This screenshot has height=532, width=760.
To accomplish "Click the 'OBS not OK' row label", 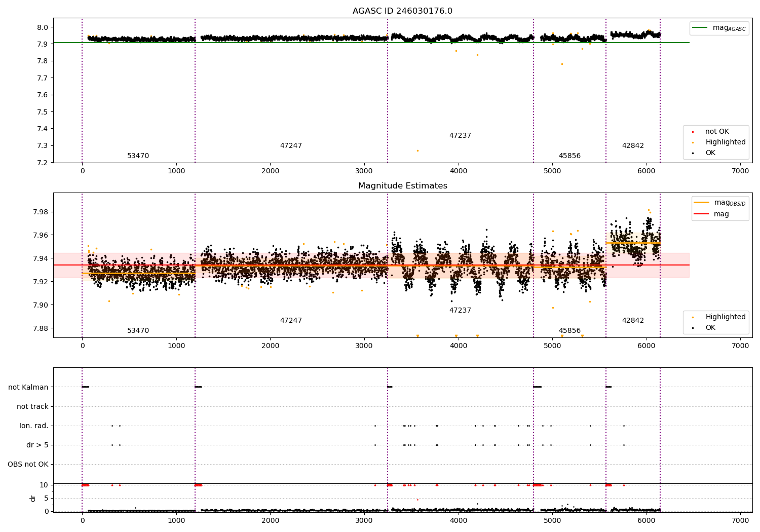I will pyautogui.click(x=28, y=465).
